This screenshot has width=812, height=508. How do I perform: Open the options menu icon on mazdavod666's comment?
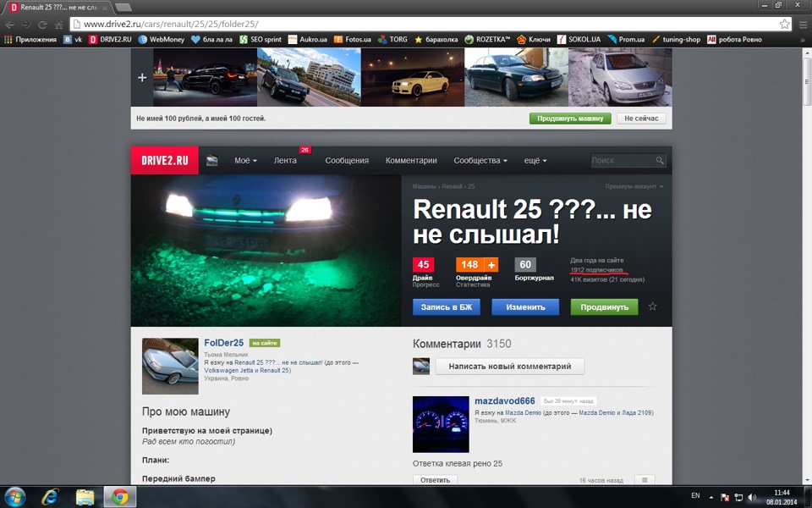(645, 480)
